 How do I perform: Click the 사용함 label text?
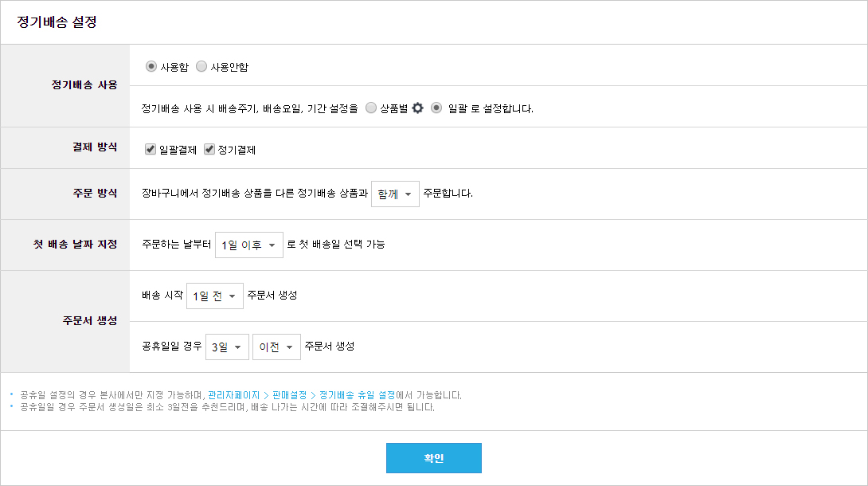point(174,67)
